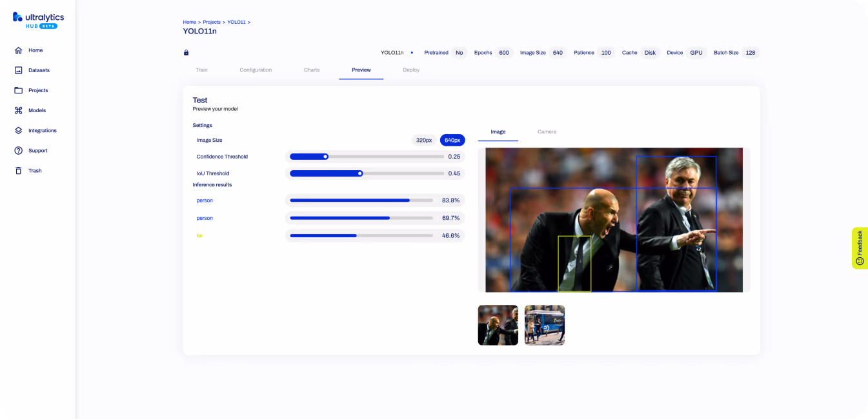Click the Models command icon in sidebar
Screen dimensions: 868x419
click(18, 110)
